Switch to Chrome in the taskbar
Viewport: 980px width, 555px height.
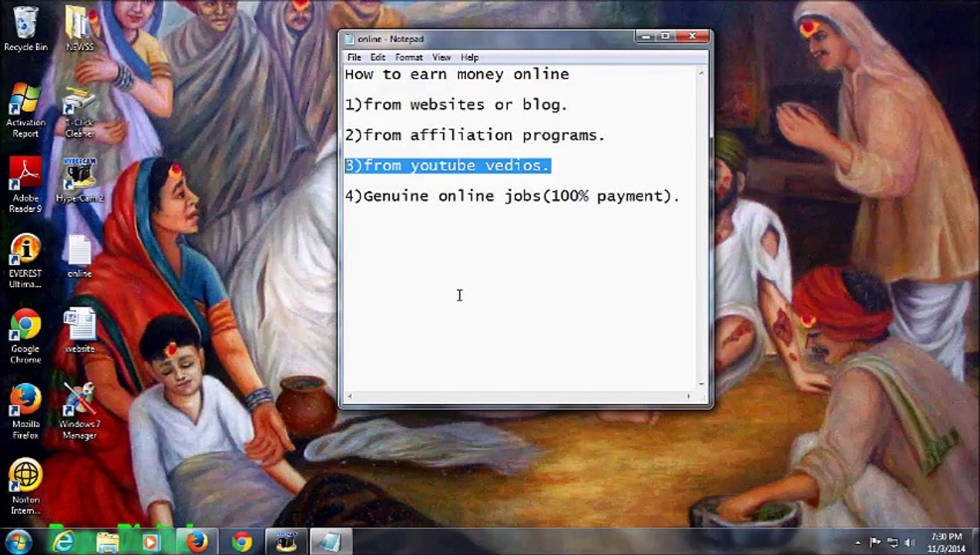pyautogui.click(x=242, y=542)
